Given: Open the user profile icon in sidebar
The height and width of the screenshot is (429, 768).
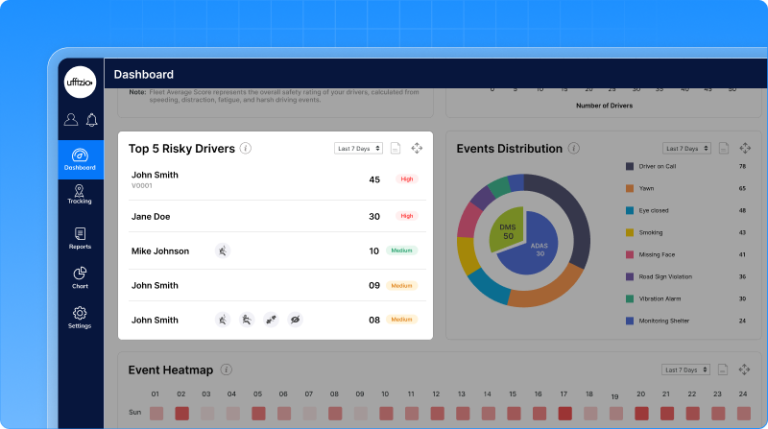Looking at the screenshot, I should coord(71,120).
